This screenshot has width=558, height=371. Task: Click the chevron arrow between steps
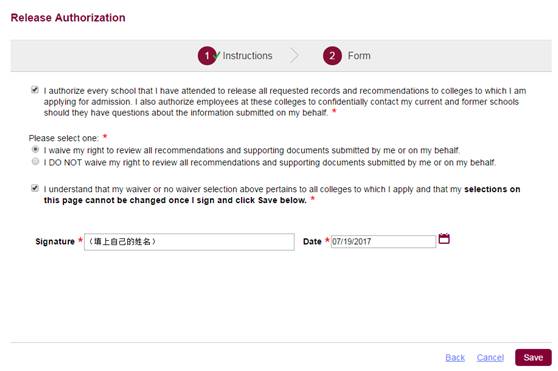click(294, 55)
